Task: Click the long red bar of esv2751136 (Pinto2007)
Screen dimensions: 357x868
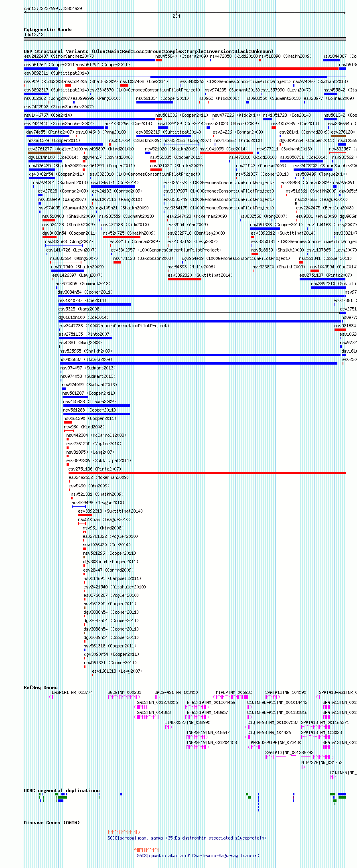Action: click(207, 473)
